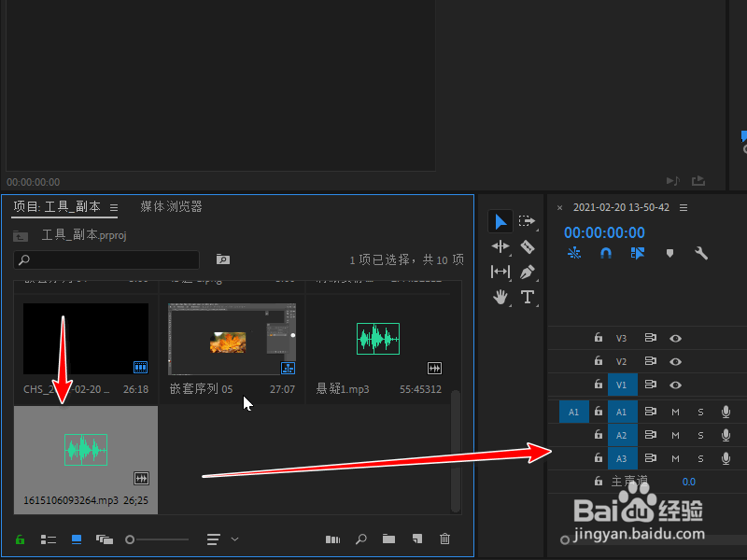Toggle V2 sync lock

pyautogui.click(x=650, y=361)
